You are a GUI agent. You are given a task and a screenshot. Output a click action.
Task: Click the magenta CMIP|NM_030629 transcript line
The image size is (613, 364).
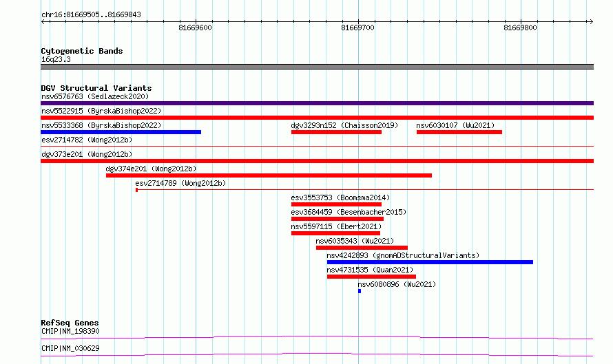[317, 354]
